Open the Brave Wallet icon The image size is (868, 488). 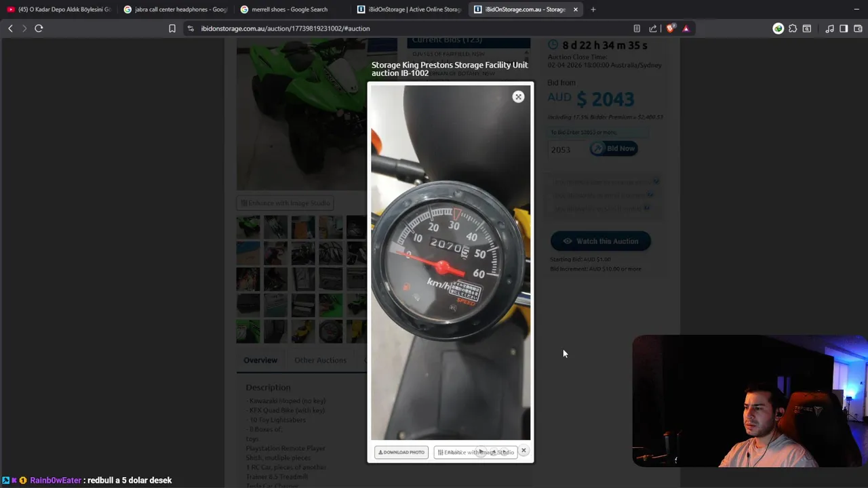coord(858,28)
